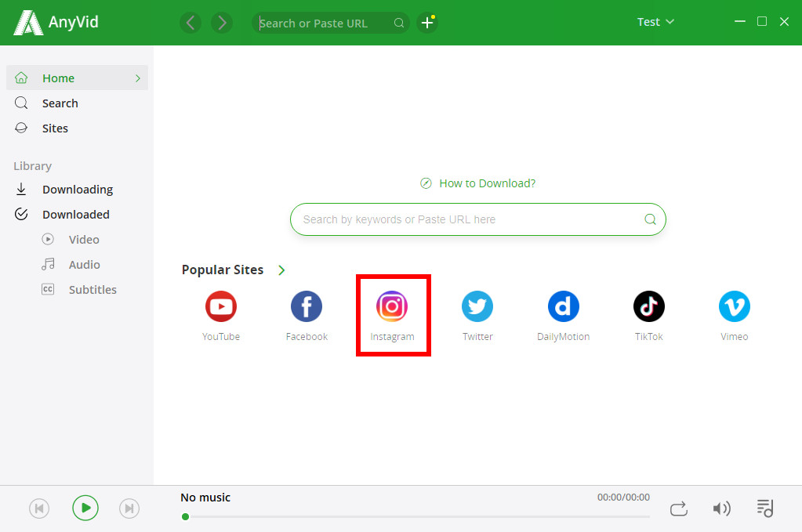This screenshot has width=802, height=532.
Task: Click the Audio music note icon
Action: coord(48,264)
